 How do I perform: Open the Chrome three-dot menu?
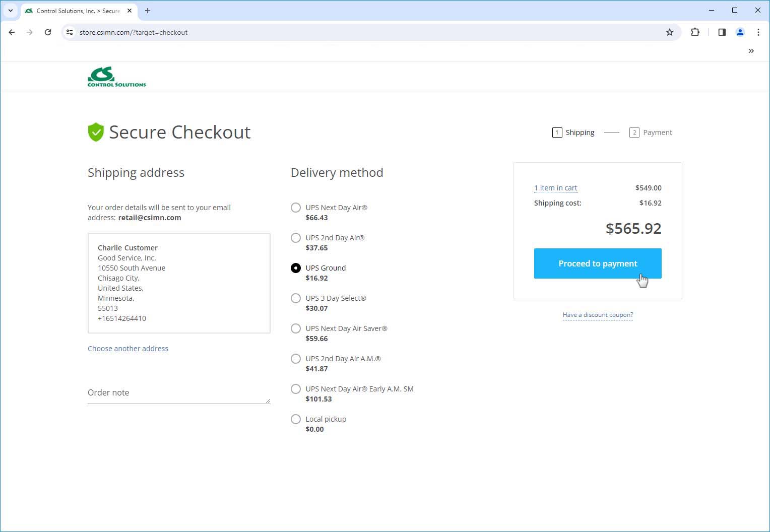(x=758, y=32)
